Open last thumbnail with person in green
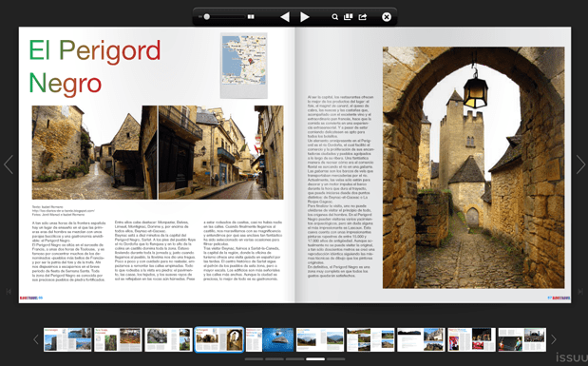The height and width of the screenshot is (366, 588). coord(522,339)
